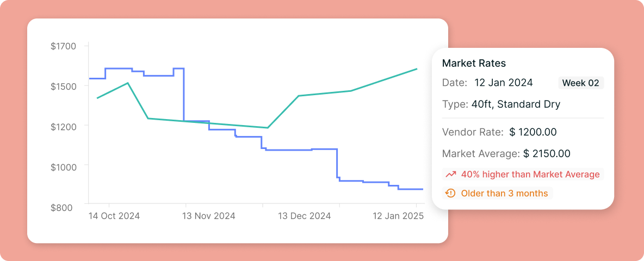The width and height of the screenshot is (644, 261).
Task: Click the green line's right endpoint
Action: [417, 69]
